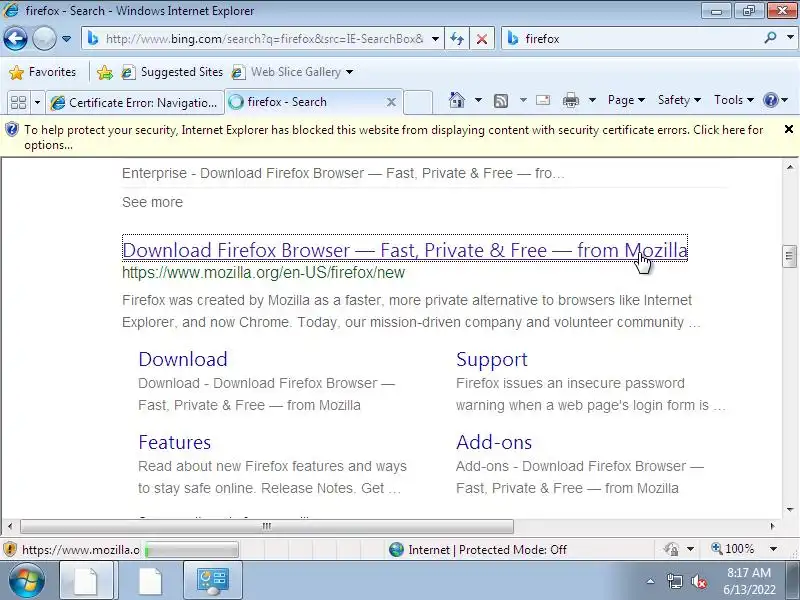The width and height of the screenshot is (800, 600).
Task: Expand the address bar autocomplete dropdown
Action: 435,39
